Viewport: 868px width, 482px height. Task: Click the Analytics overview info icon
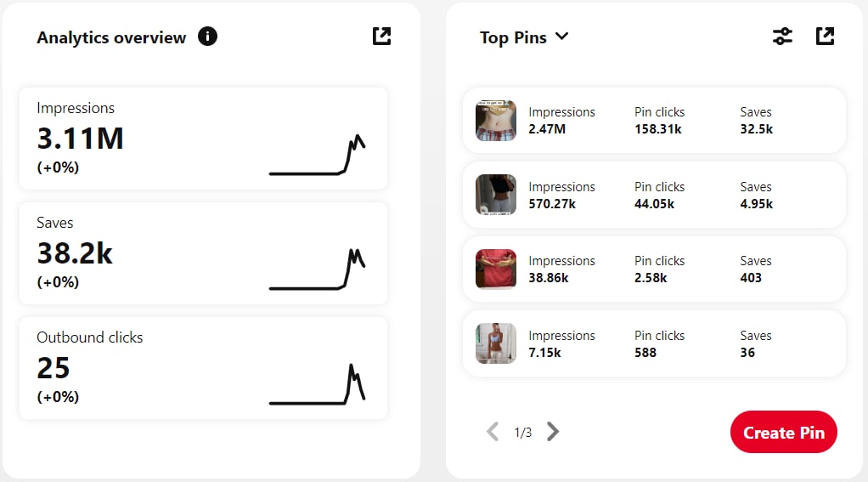pyautogui.click(x=207, y=37)
